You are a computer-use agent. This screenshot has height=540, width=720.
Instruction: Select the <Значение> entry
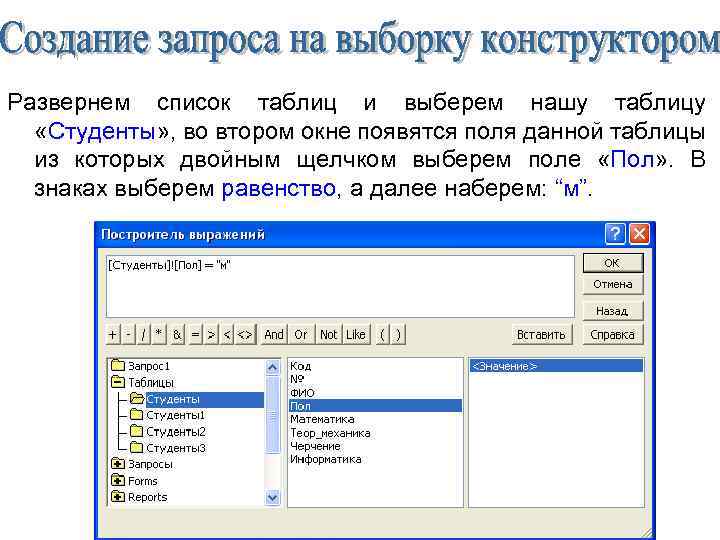(556, 366)
